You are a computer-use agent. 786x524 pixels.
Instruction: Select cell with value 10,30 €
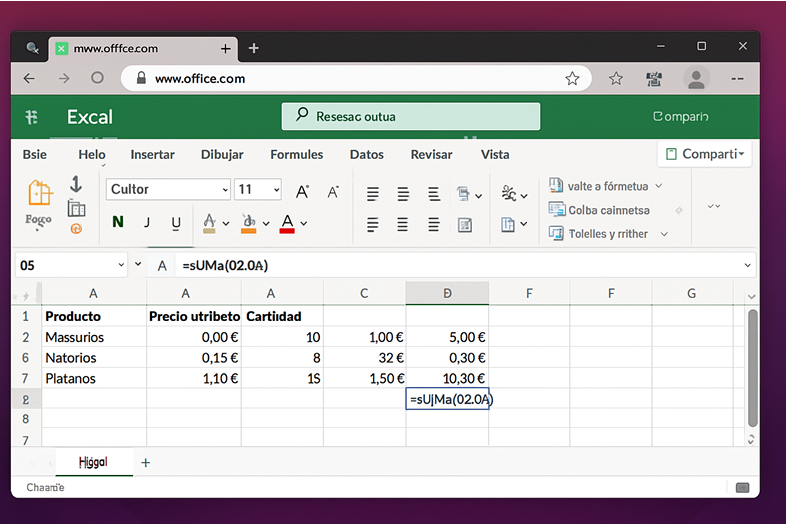(x=447, y=378)
